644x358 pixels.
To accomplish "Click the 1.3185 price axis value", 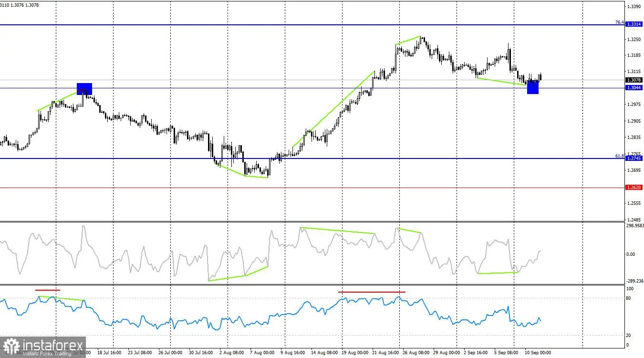I will [635, 56].
